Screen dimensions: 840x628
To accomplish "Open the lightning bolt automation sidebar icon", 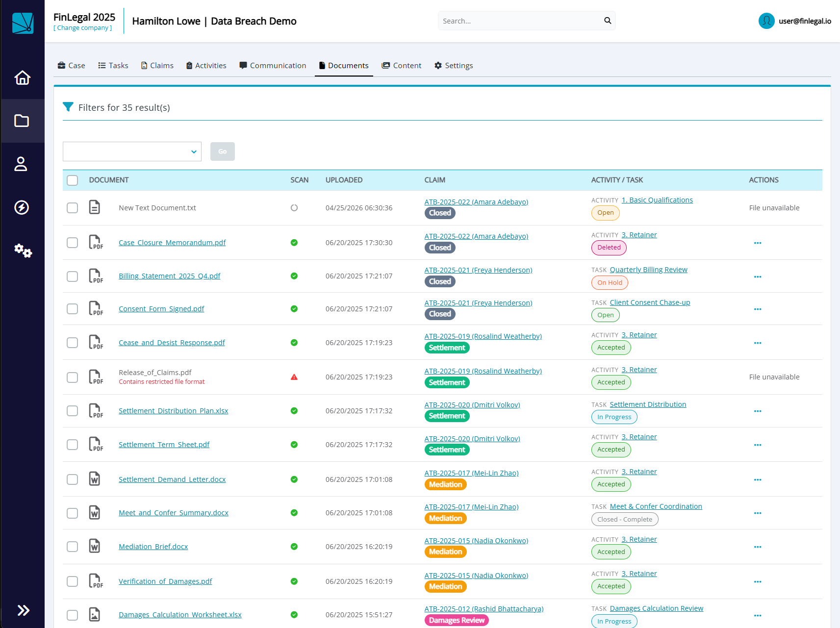I will pos(22,207).
